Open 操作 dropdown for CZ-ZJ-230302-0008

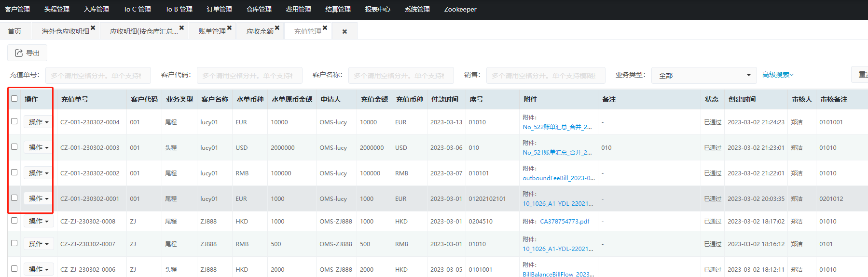(39, 221)
